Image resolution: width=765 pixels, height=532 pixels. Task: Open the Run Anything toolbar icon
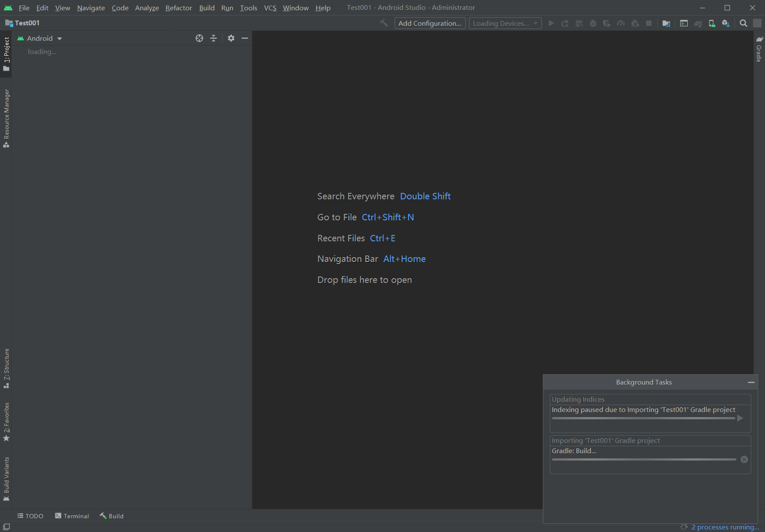[x=684, y=23]
